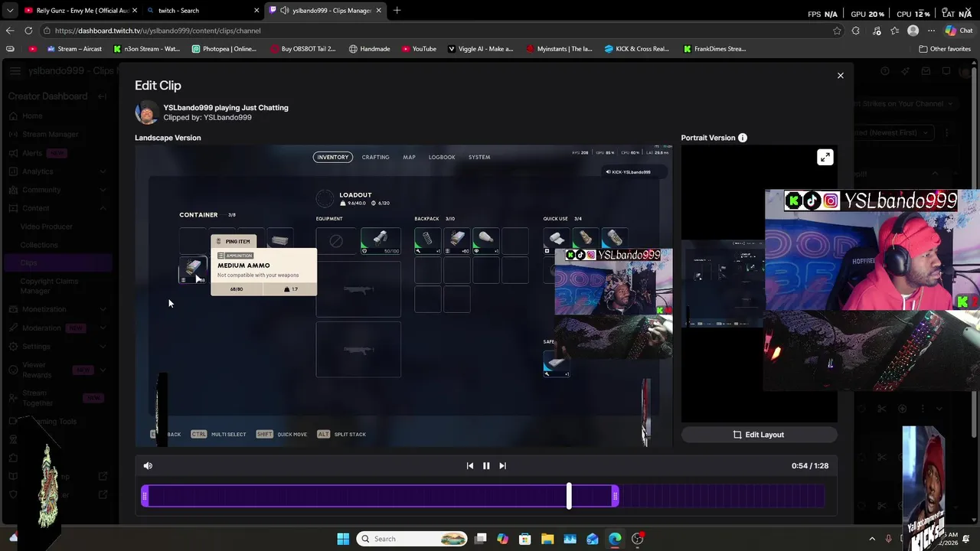Open the Stream - Aircast bookmark
Screen dimensions: 980x551
74,49
